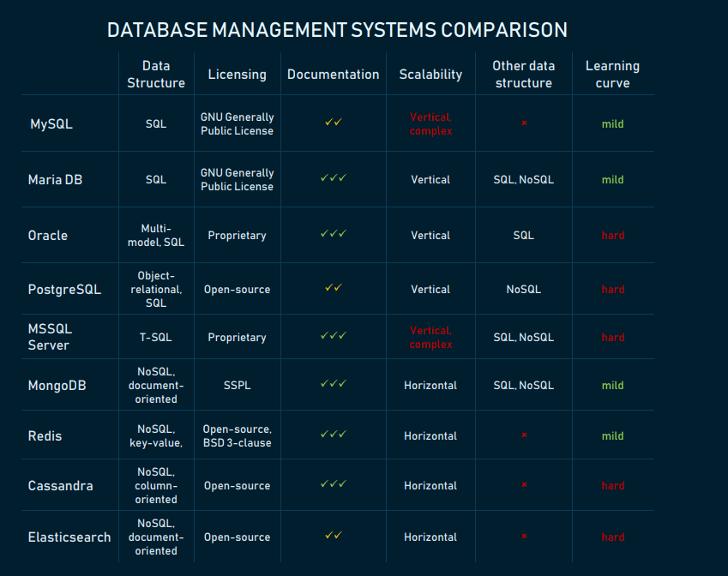The image size is (728, 576).
Task: Click the 'MongoDB' row label
Action: tap(57, 386)
